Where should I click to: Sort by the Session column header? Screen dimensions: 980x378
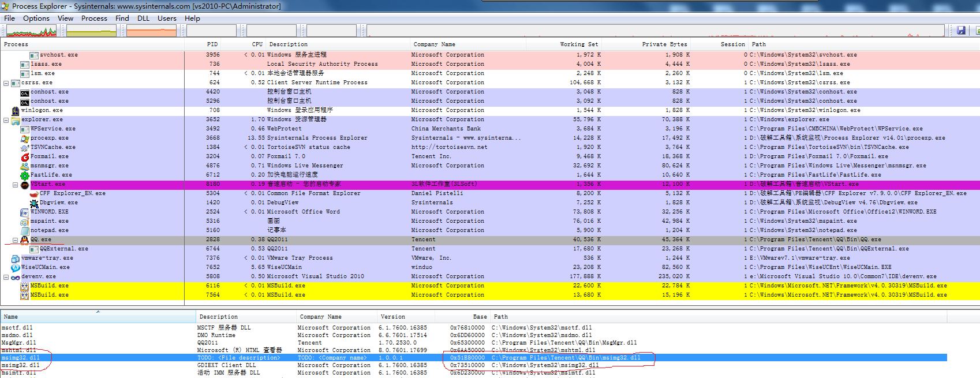(720, 44)
